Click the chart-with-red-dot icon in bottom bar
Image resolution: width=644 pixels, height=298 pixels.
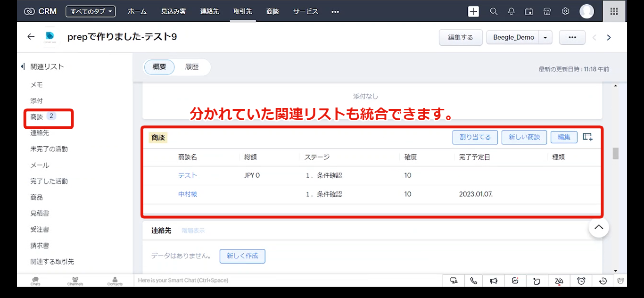pyautogui.click(x=515, y=281)
